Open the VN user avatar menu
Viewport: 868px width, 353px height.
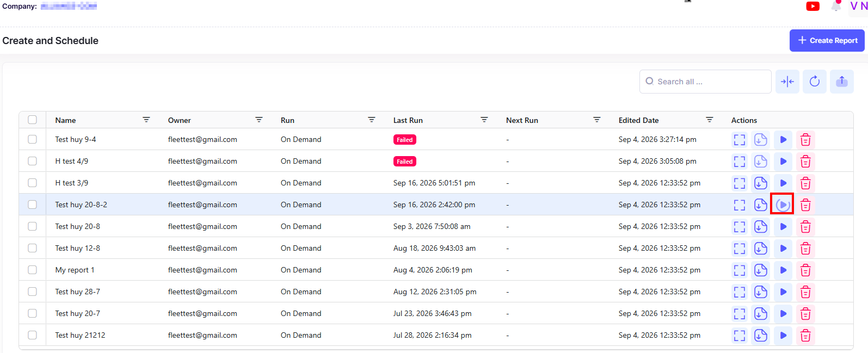tap(859, 7)
